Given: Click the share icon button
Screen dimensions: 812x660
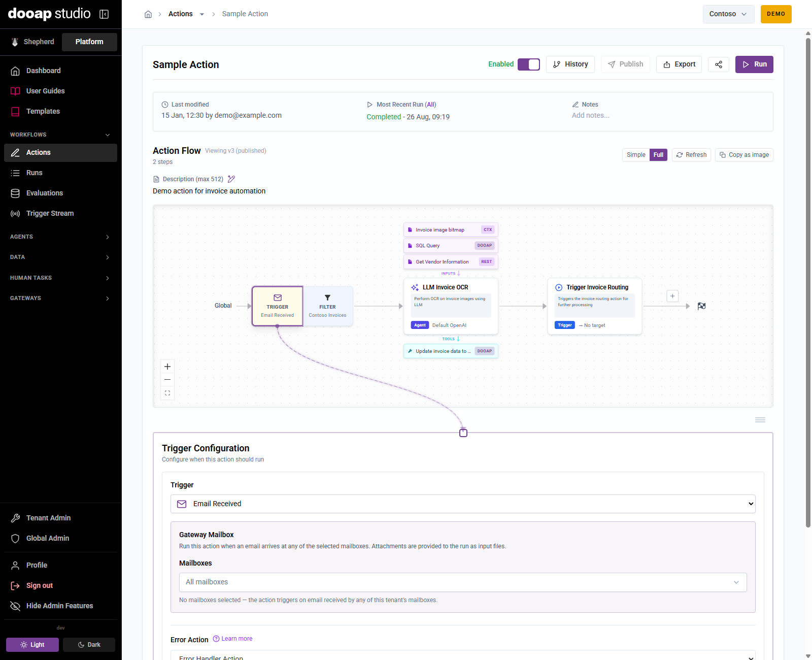Looking at the screenshot, I should 719,64.
